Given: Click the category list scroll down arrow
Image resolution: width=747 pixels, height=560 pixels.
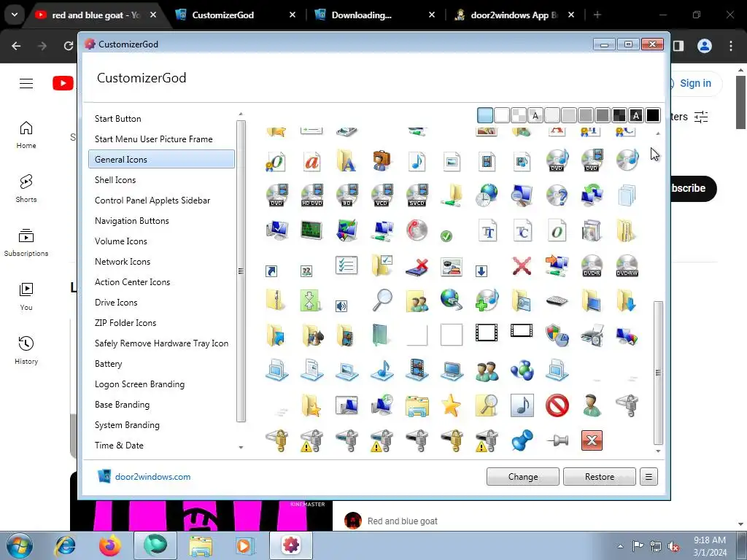Looking at the screenshot, I should pos(241,448).
